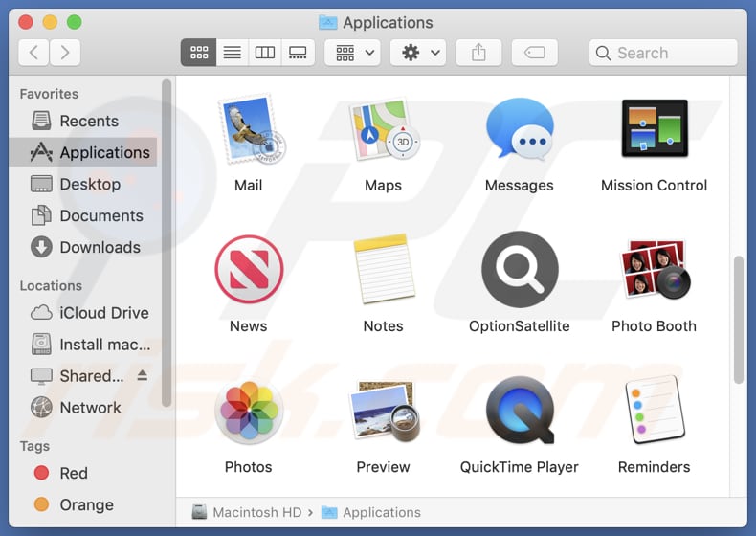Open the Notes app icon
Screen dimensions: 756x536
pos(384,269)
